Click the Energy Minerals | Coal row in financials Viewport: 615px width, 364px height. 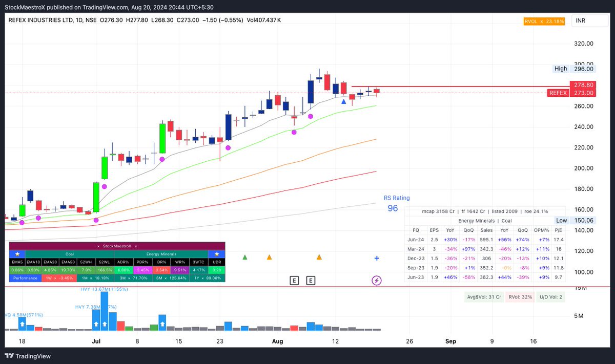[x=485, y=221]
